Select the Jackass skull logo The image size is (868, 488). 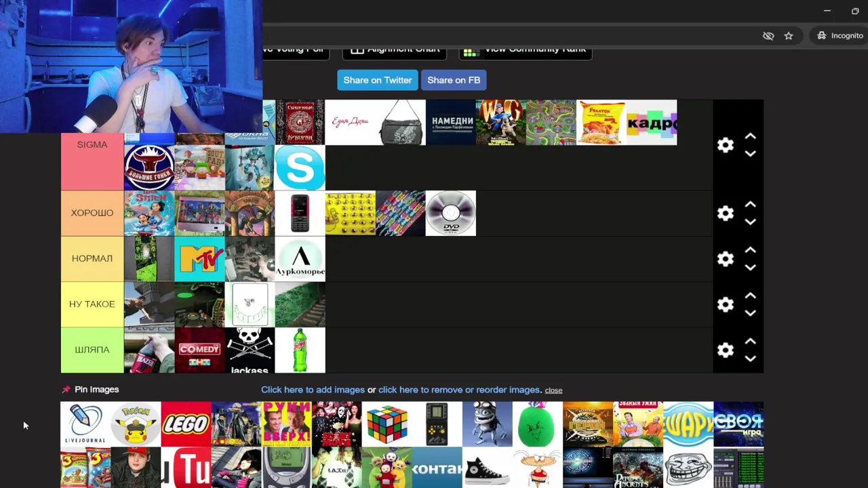coord(250,350)
